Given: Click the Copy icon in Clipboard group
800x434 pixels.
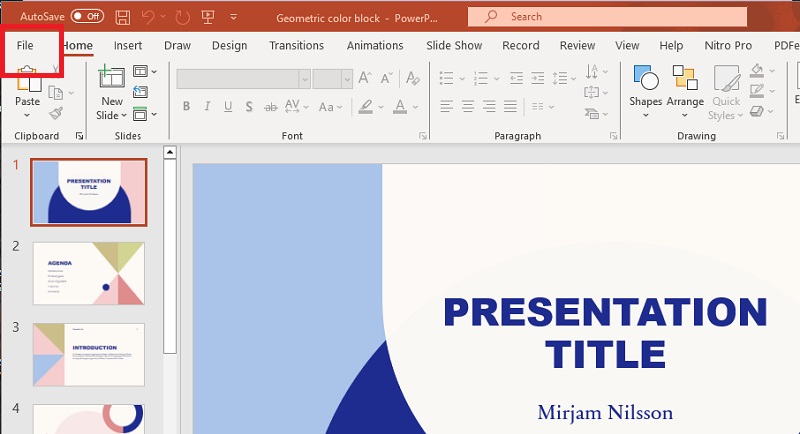Looking at the screenshot, I should click(55, 93).
